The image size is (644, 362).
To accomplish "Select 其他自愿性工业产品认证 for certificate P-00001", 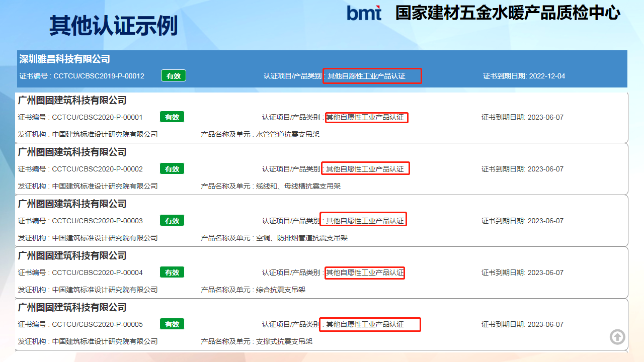I will pyautogui.click(x=365, y=117).
